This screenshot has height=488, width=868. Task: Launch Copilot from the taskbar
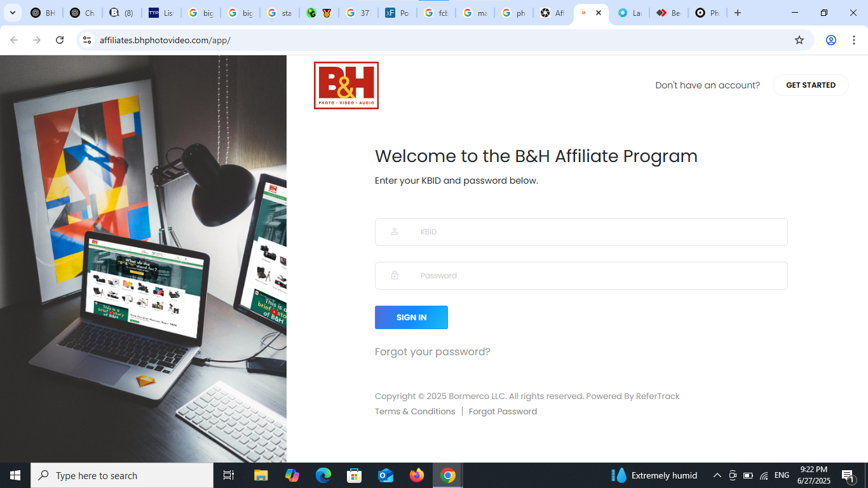(x=292, y=475)
